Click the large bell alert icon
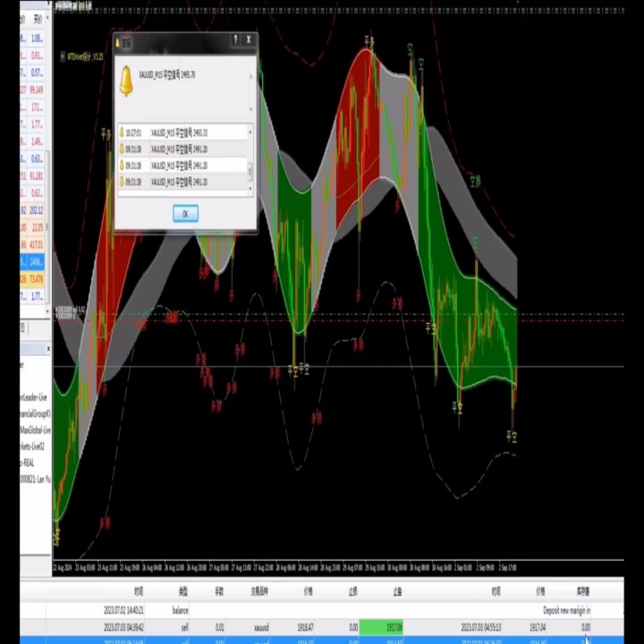The height and width of the screenshot is (644, 644). coord(126,81)
